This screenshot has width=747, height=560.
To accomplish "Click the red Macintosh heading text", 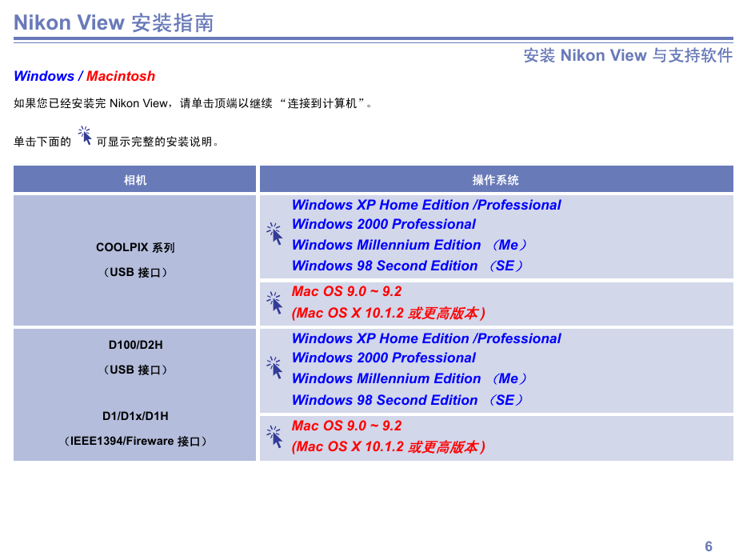I will (x=121, y=76).
